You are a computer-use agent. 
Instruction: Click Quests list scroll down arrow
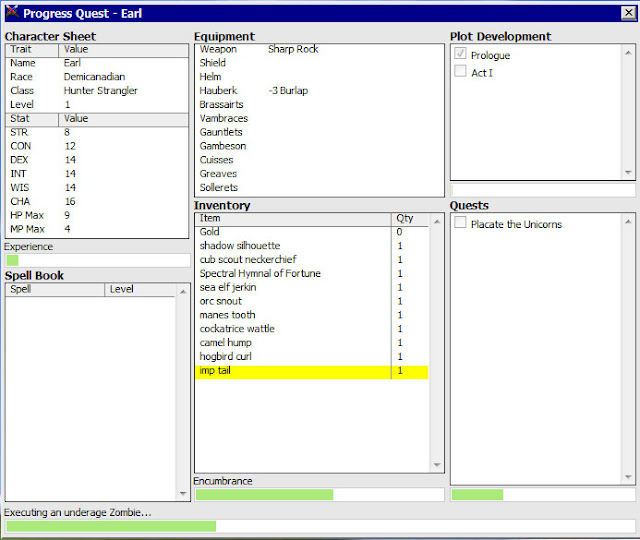628,476
